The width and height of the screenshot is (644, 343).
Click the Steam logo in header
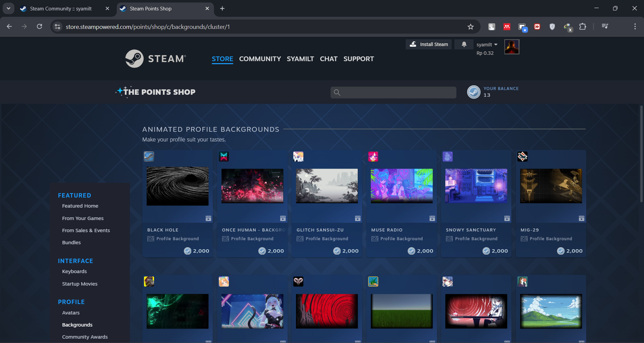[x=156, y=59]
